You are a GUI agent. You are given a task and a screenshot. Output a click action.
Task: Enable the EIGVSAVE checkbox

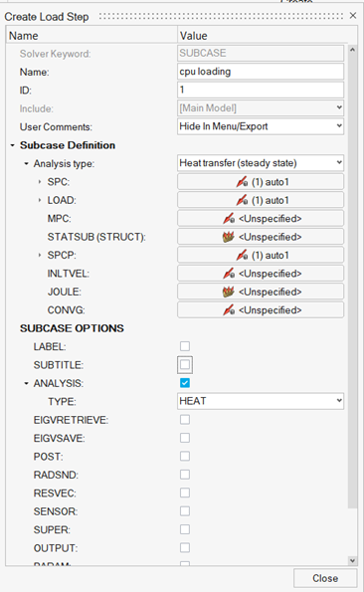pos(185,438)
